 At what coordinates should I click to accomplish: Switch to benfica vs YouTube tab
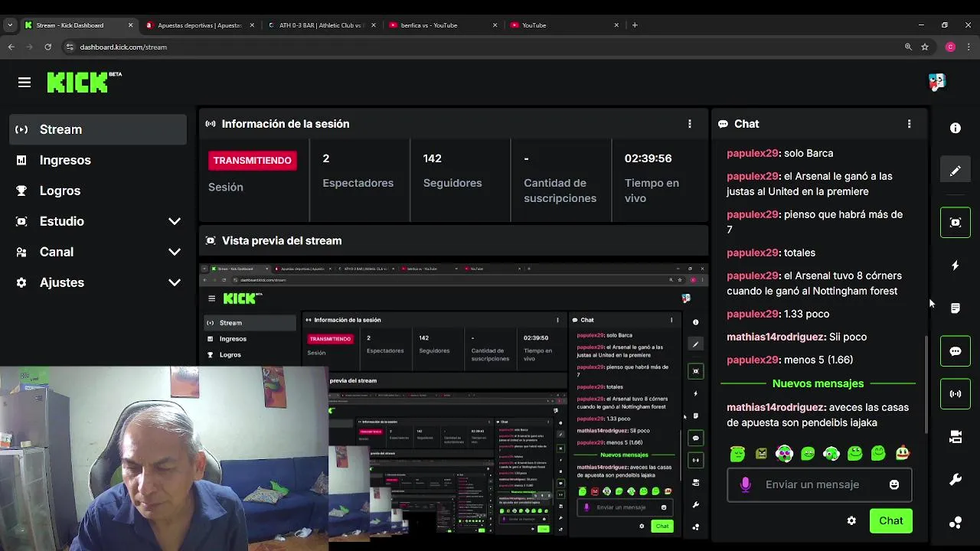(x=443, y=25)
